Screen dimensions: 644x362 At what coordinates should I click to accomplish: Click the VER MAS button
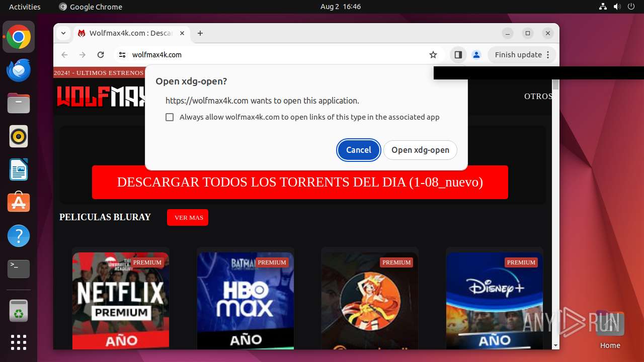[188, 217]
